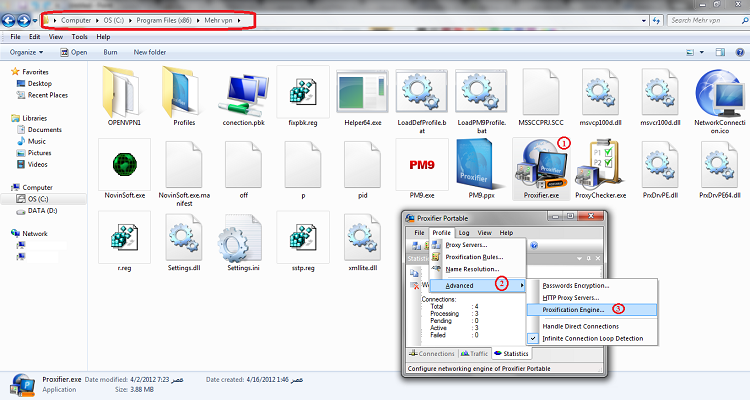The height and width of the screenshot is (400, 750).
Task: Select the Proxifier.exe application
Action: pyautogui.click(x=541, y=169)
